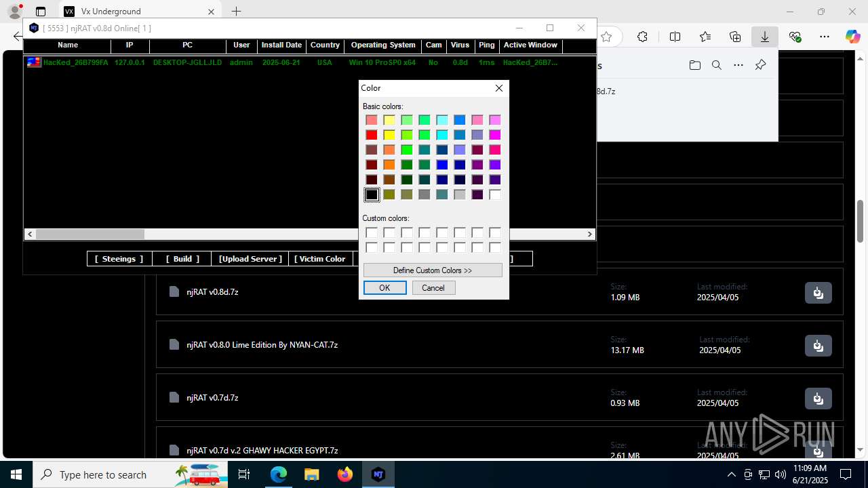Image resolution: width=868 pixels, height=488 pixels.
Task: Click OK in the Color dialog
Action: coord(384,288)
